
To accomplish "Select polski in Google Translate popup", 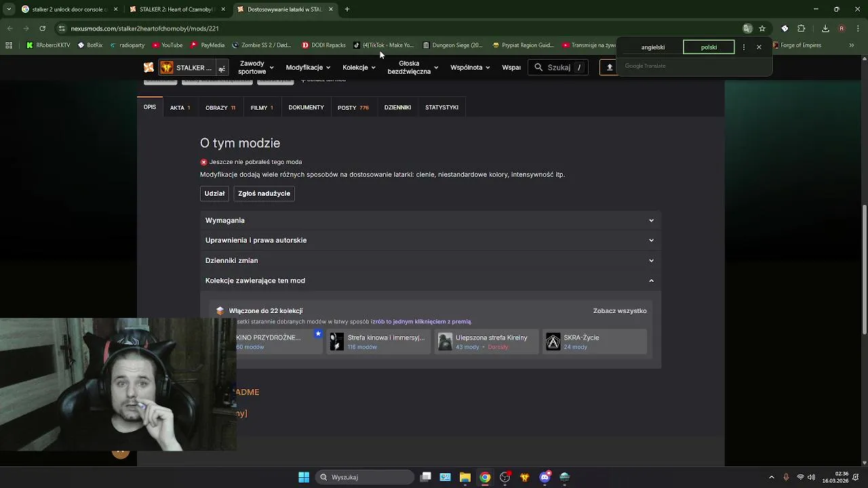I will [x=709, y=47].
